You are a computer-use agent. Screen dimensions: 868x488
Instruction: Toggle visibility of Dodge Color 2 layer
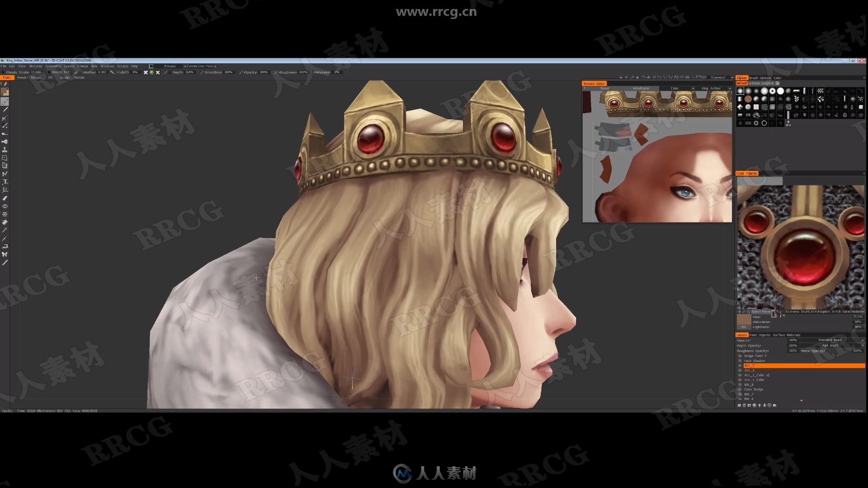pos(740,356)
